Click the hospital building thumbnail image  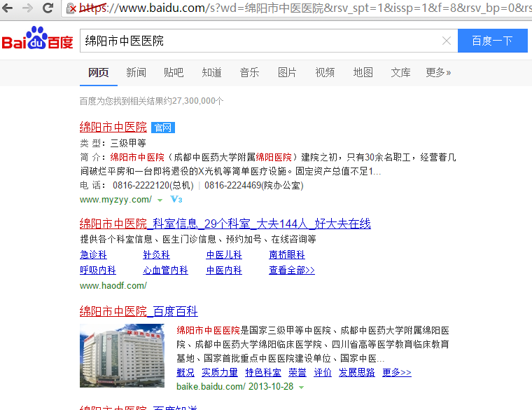pos(122,355)
